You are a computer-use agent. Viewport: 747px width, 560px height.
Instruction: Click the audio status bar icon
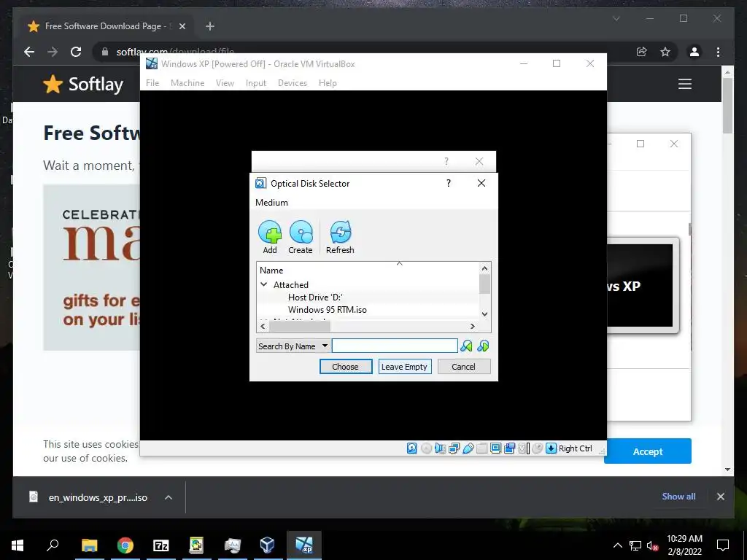[x=440, y=448]
